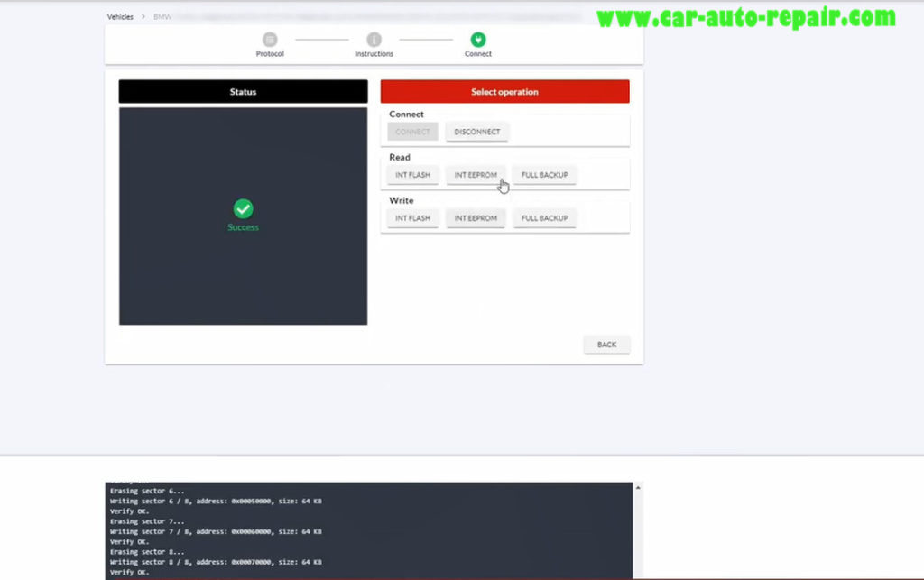Go back using the BACK button

pos(606,345)
